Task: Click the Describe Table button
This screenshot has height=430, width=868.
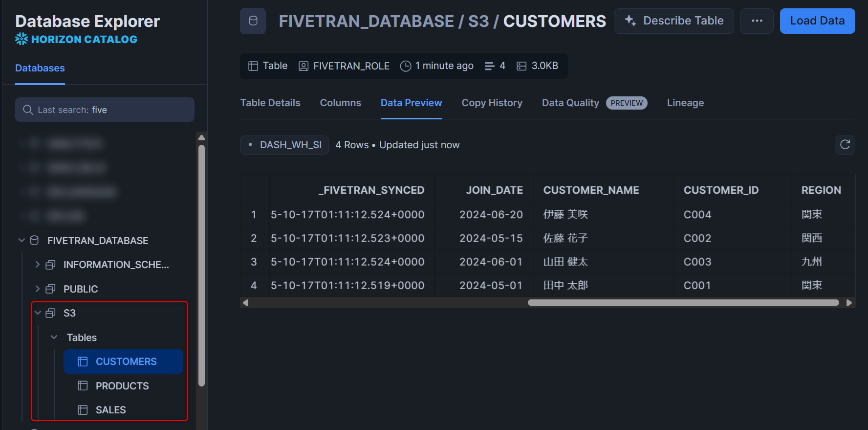Action: click(673, 21)
